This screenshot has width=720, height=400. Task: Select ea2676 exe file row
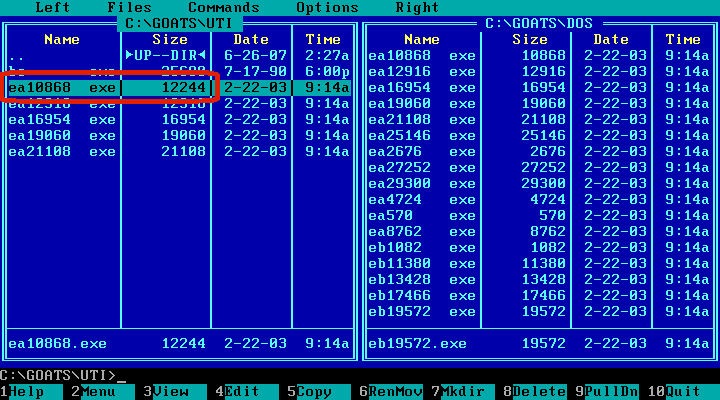pyautogui.click(x=539, y=152)
